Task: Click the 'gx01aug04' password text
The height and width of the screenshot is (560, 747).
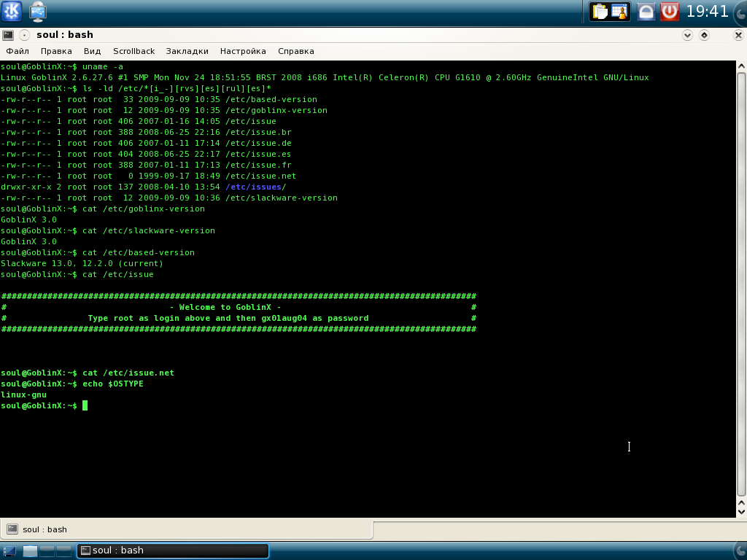Action: (x=284, y=319)
